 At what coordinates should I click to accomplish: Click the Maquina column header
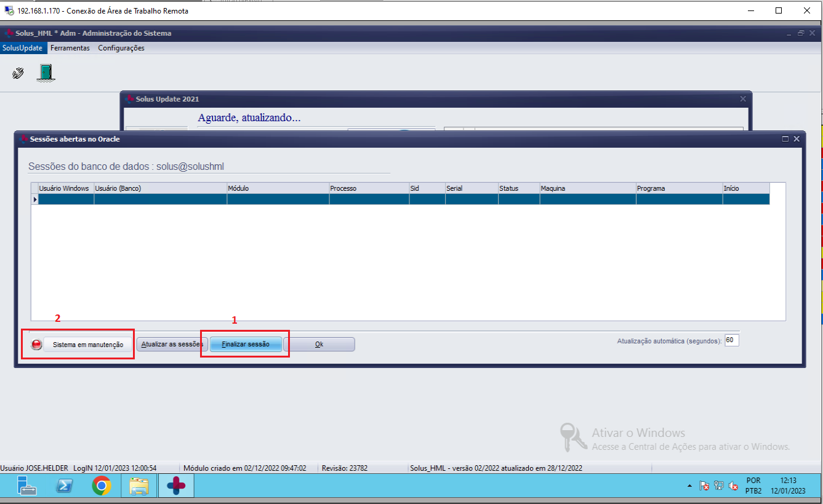[587, 188]
